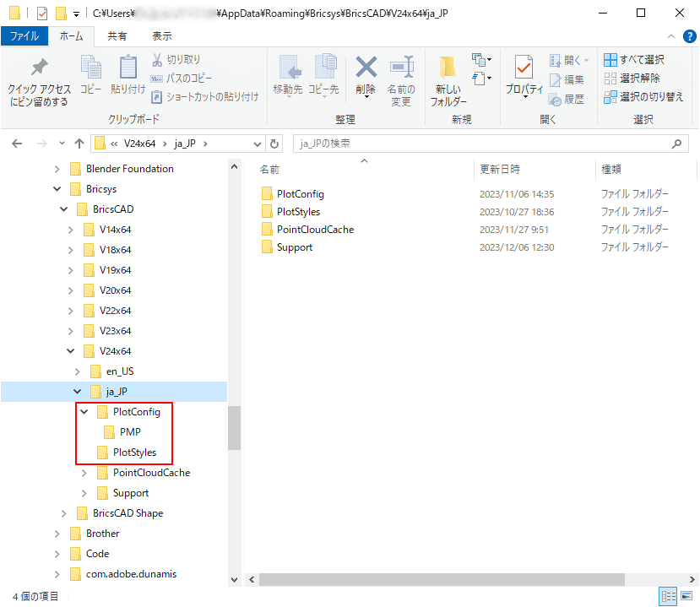Go up one folder level arrow
Image resolution: width=700 pixels, height=607 pixels.
click(x=79, y=144)
